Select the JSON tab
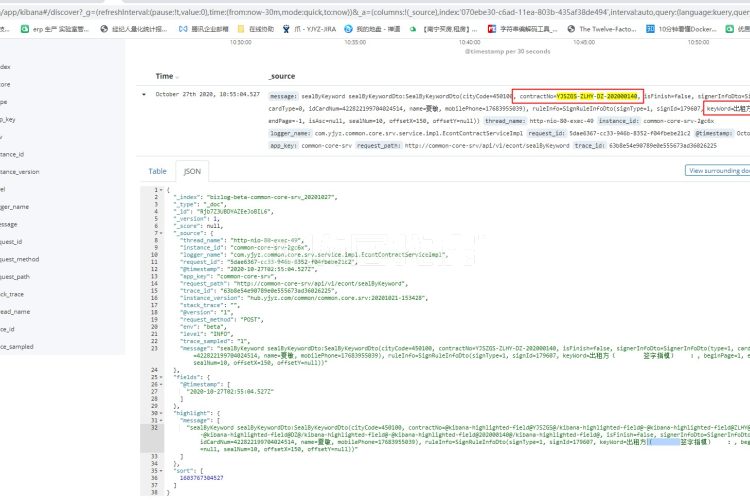This screenshot has width=750, height=500. (192, 171)
